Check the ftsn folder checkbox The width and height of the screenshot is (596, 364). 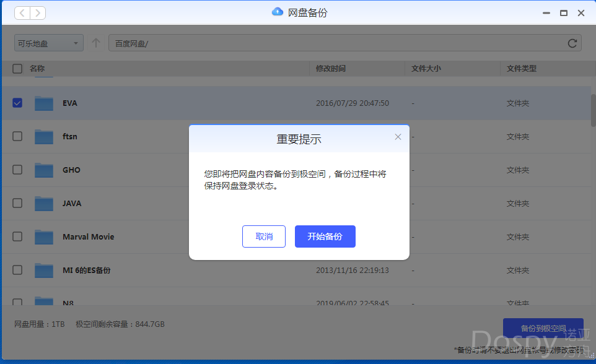point(17,136)
